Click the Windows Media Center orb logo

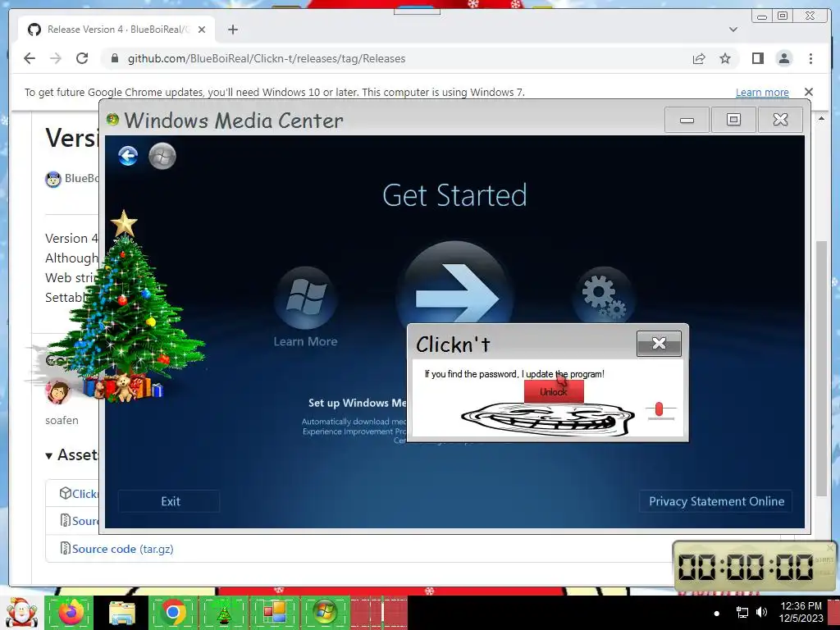pos(162,156)
